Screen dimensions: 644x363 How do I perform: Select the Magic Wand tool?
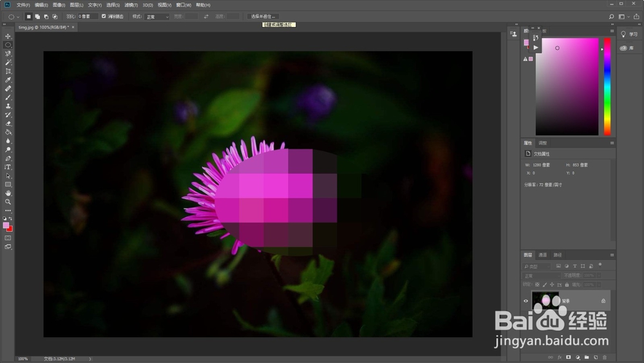click(x=8, y=63)
